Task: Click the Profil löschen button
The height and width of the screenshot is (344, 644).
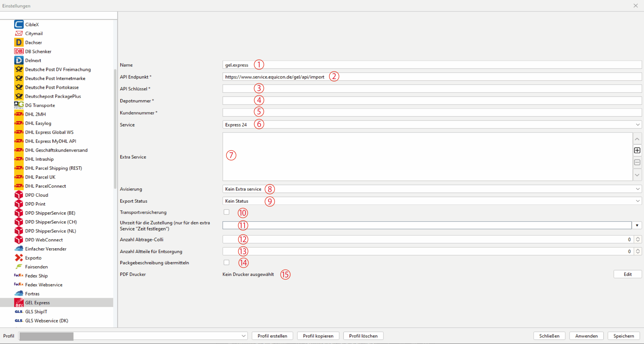Action: click(363, 336)
